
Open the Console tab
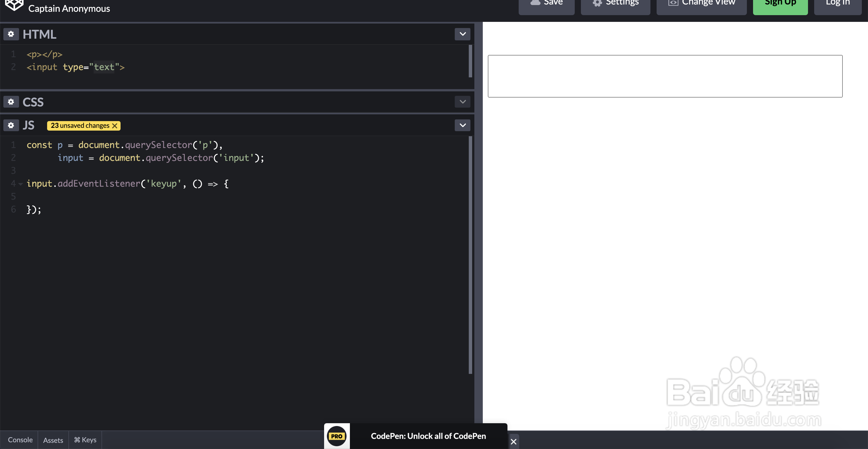click(x=20, y=440)
